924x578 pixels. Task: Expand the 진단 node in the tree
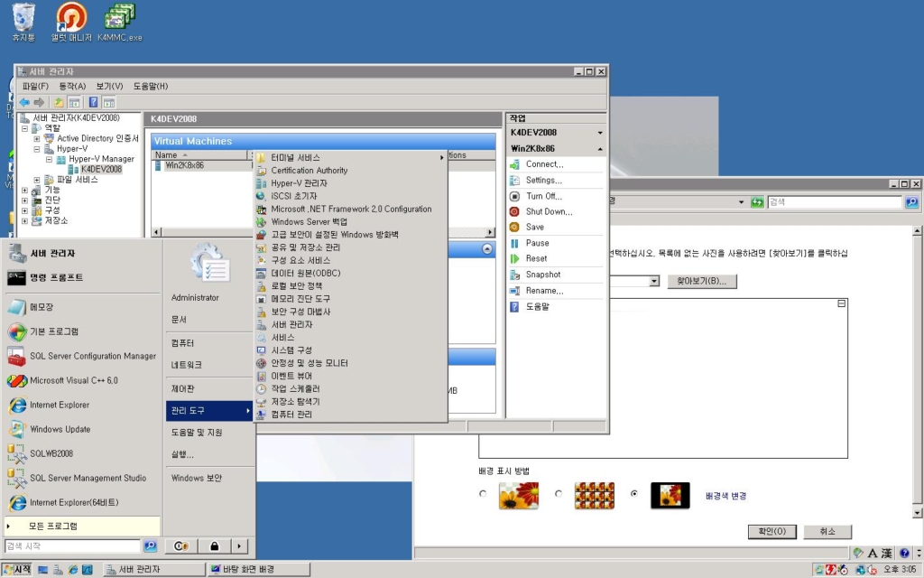(x=24, y=200)
